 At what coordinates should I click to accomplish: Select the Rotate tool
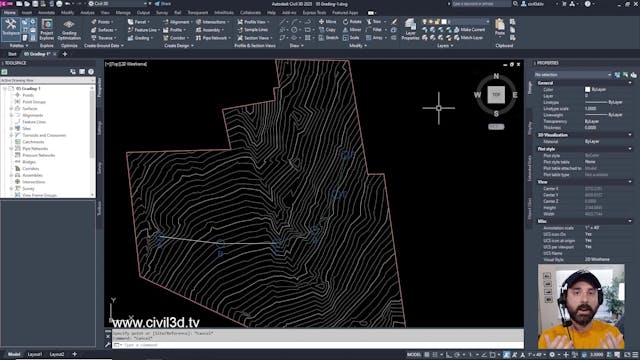pos(352,22)
